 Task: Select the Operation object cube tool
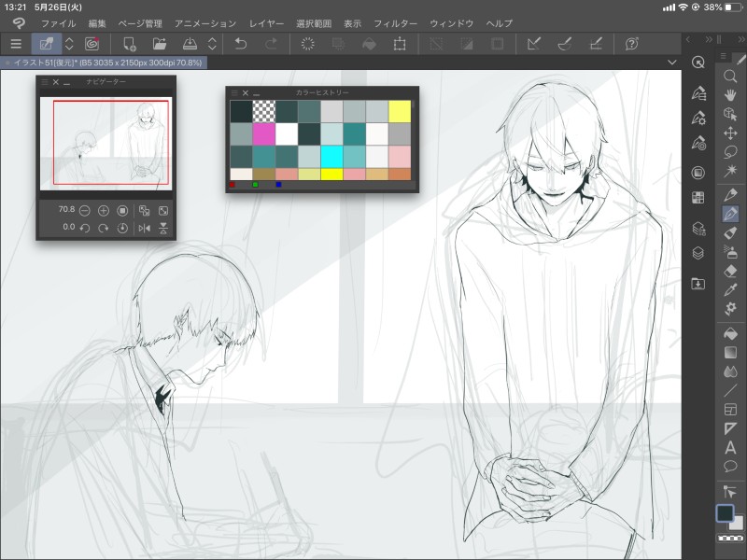pyautogui.click(x=730, y=114)
